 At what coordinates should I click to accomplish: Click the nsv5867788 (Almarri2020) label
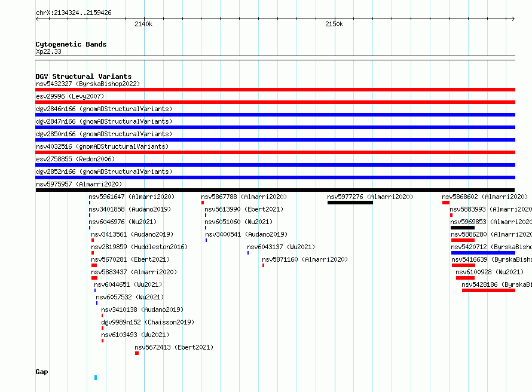pos(244,197)
